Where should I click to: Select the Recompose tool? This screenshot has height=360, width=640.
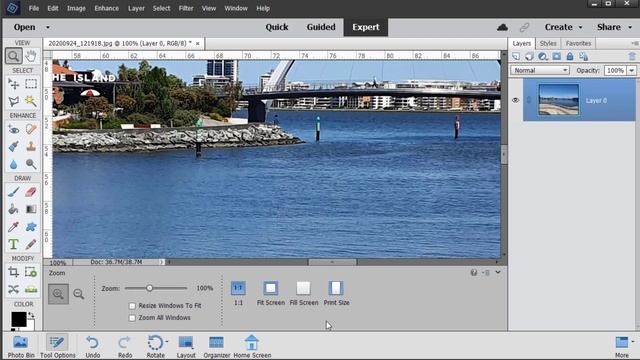pos(31,272)
